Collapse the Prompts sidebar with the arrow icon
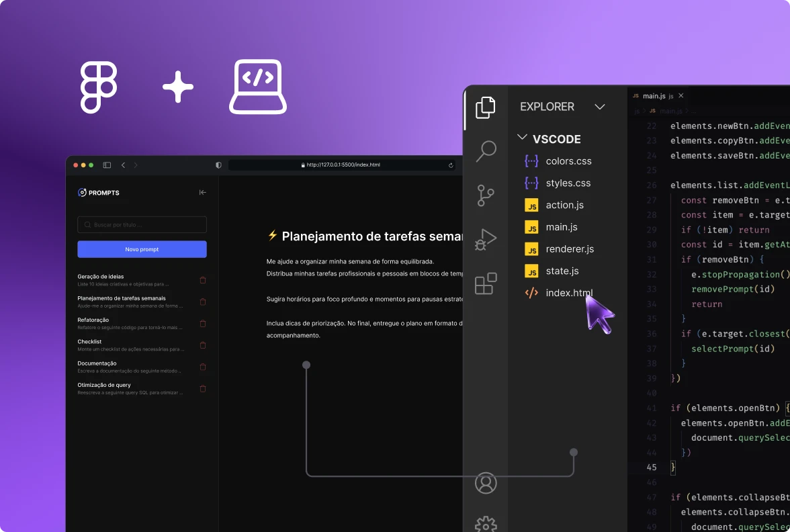The image size is (790, 532). tap(203, 192)
